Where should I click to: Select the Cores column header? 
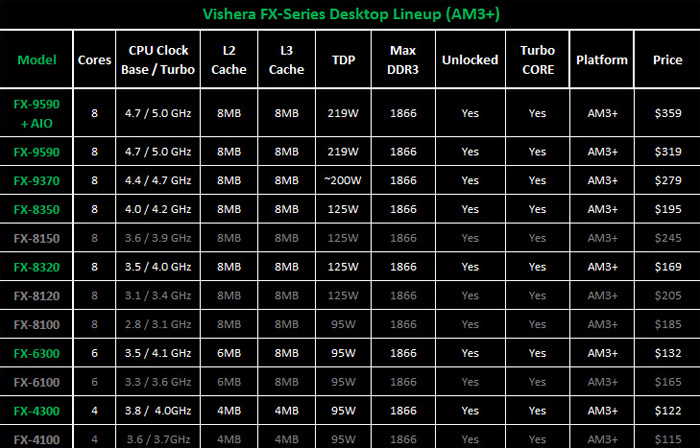(94, 60)
